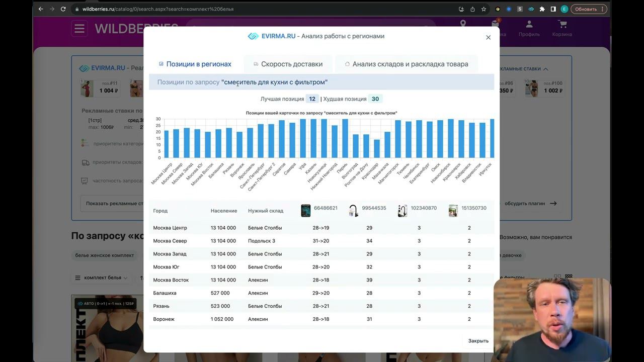644x362 pixels.
Task: Click the Нужный склад column header
Action: pyautogui.click(x=266, y=211)
